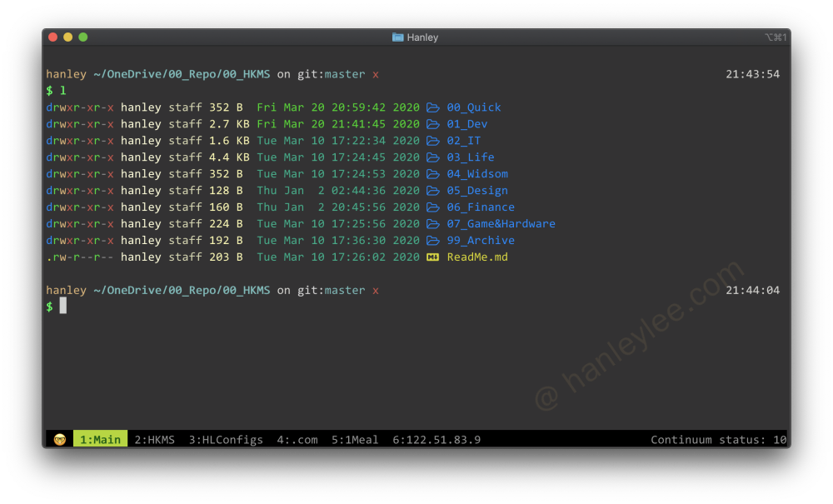
Task: Click the typed 'l' command
Action: tap(62, 91)
